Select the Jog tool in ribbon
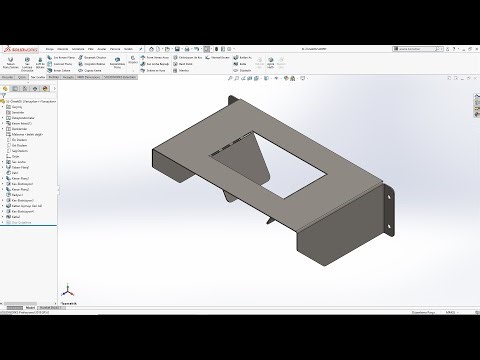This screenshot has width=480, height=360. [92, 57]
